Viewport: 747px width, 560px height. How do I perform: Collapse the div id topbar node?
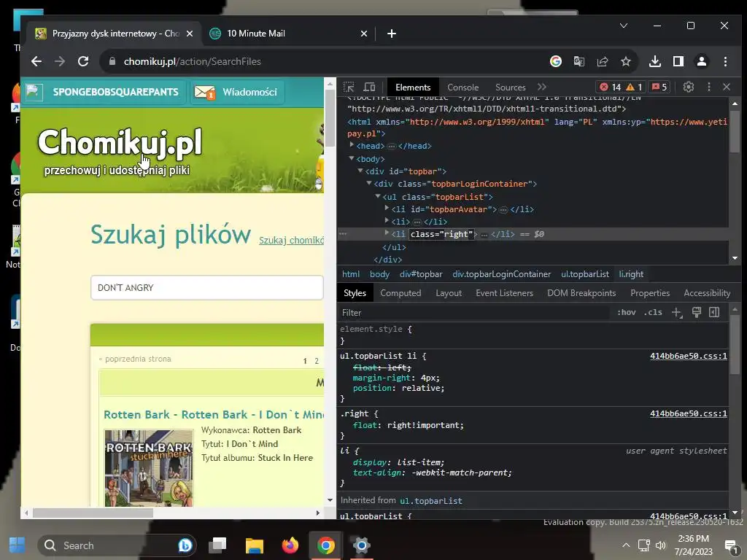click(360, 171)
